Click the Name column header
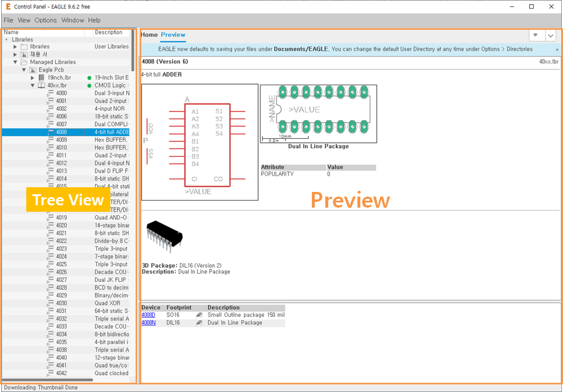Image resolution: width=563 pixels, height=392 pixels. tap(43, 32)
